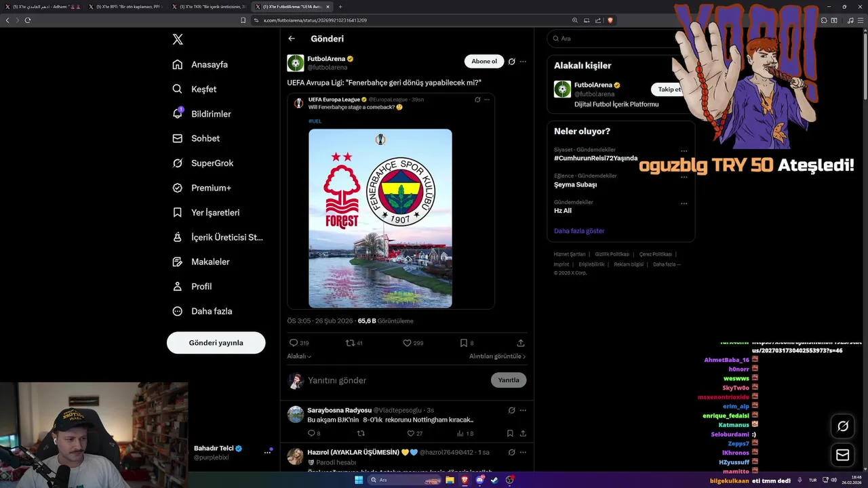868x488 pixels.
Task: Open floating messages button
Action: (x=843, y=455)
